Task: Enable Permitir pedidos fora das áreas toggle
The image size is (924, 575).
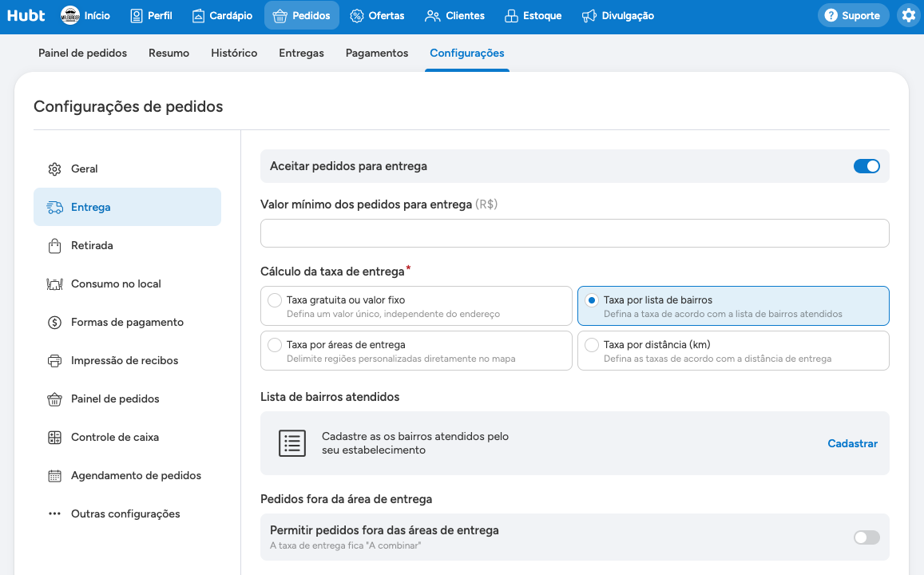Action: pyautogui.click(x=866, y=537)
